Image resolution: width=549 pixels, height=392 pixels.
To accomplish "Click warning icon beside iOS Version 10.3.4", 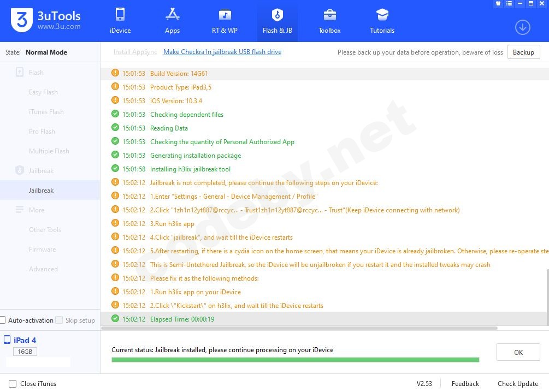I will [x=115, y=100].
